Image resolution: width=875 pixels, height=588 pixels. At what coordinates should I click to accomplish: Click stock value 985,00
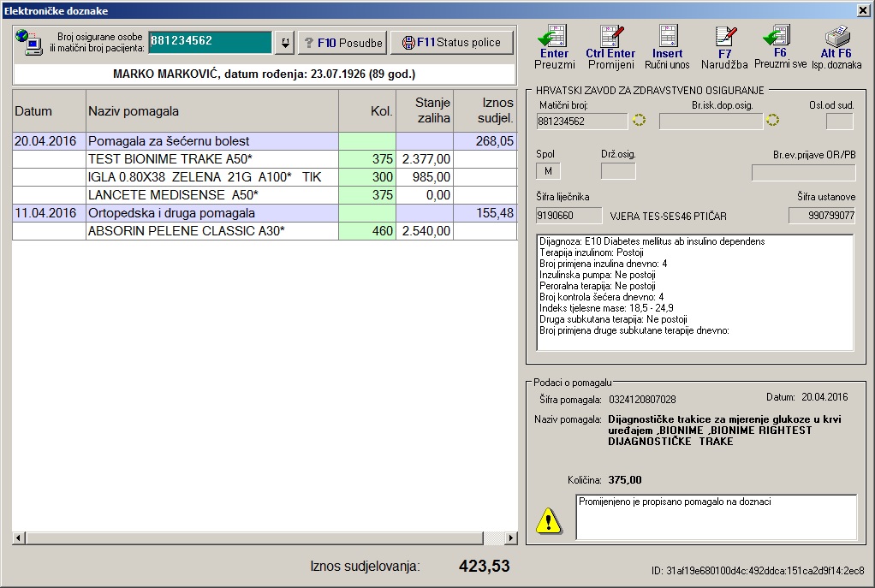(425, 177)
